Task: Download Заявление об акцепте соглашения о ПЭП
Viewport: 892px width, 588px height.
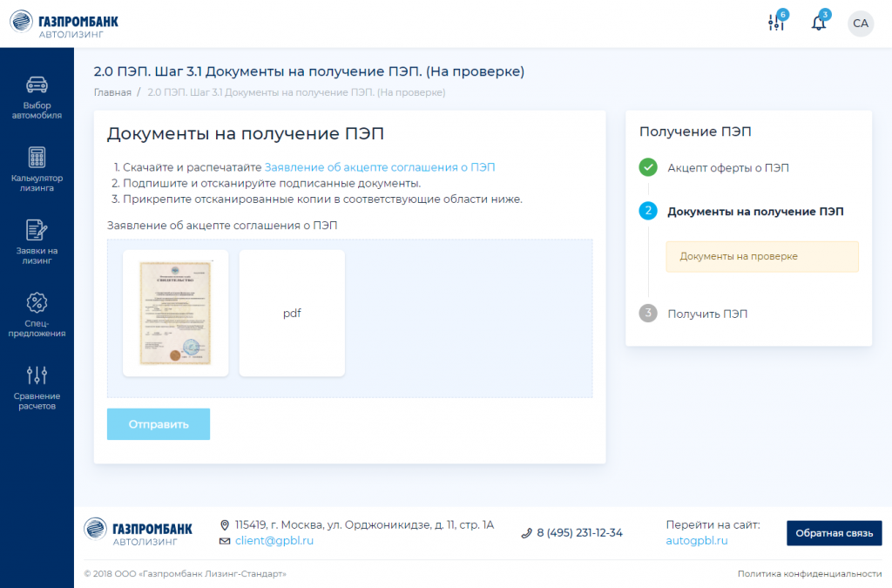Action: 380,167
